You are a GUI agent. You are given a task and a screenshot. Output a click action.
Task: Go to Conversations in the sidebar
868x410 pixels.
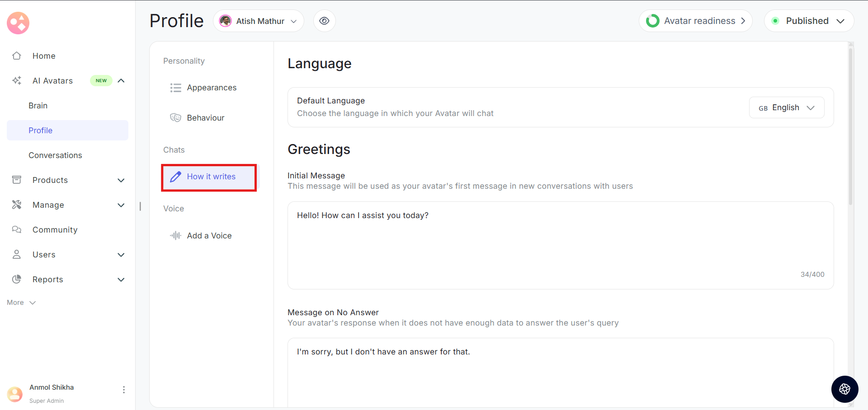tap(55, 155)
